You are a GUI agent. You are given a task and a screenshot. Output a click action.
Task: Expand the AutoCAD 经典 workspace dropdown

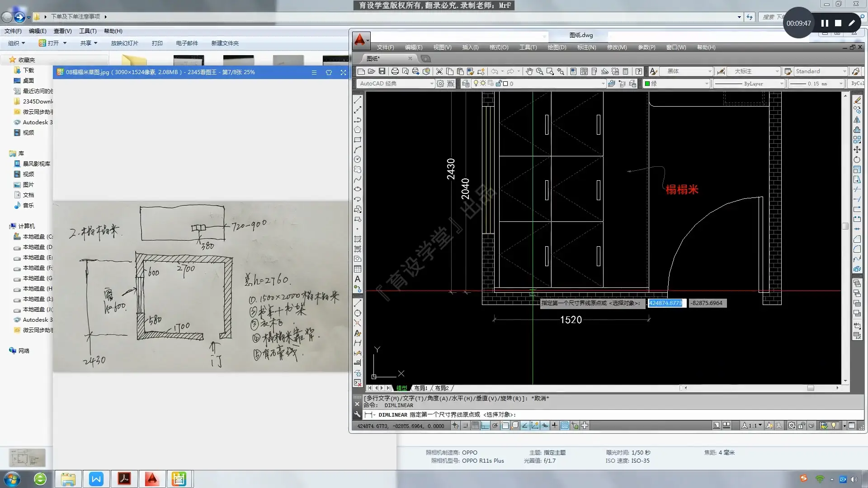432,84
